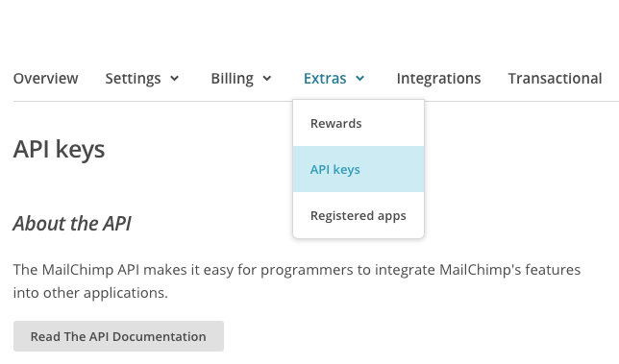Click the Billing navigation label
The height and width of the screenshot is (364, 619).
[233, 79]
